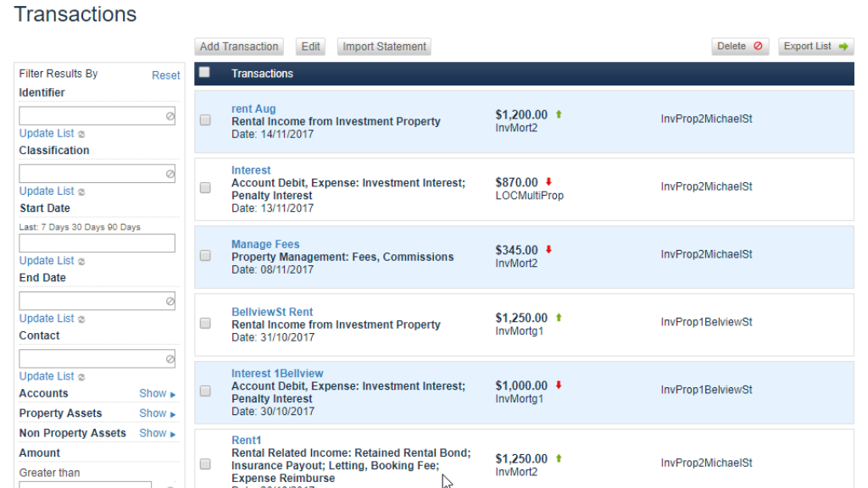Click the refresh icon beside End Date's Update List

[x=80, y=318]
